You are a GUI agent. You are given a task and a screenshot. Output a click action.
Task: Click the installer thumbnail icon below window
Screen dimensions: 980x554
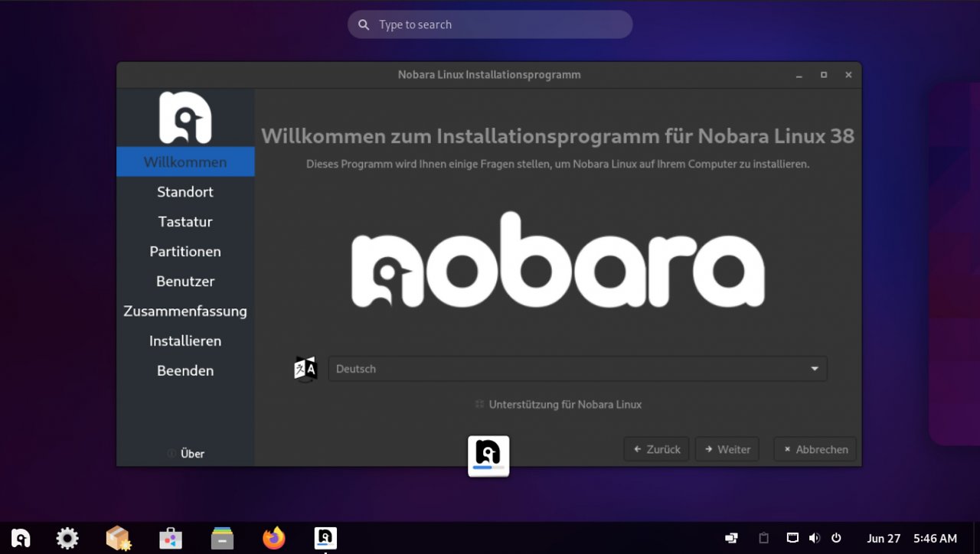(x=488, y=457)
